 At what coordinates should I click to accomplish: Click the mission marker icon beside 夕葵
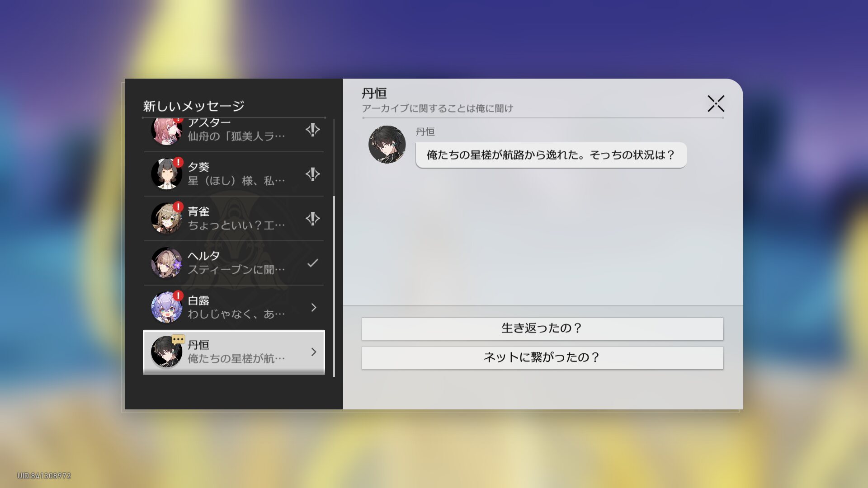click(312, 174)
